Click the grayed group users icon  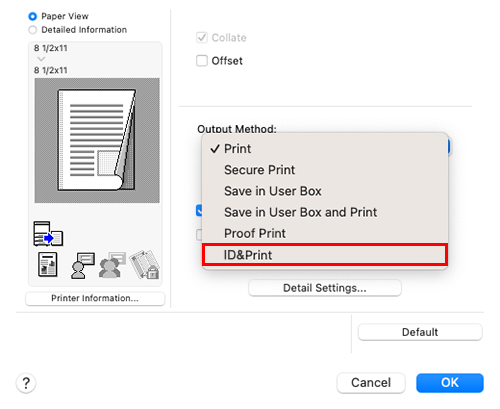(x=112, y=265)
